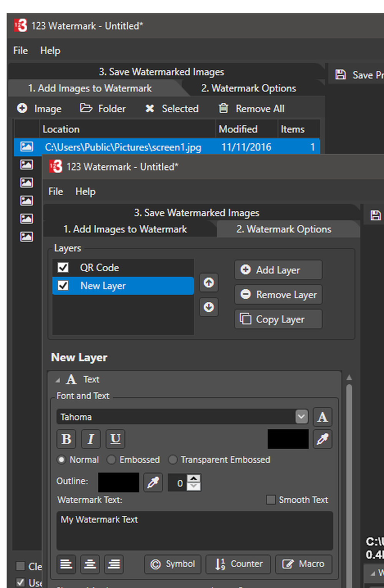Toggle underline formatting
The width and height of the screenshot is (384, 588).
(115, 439)
